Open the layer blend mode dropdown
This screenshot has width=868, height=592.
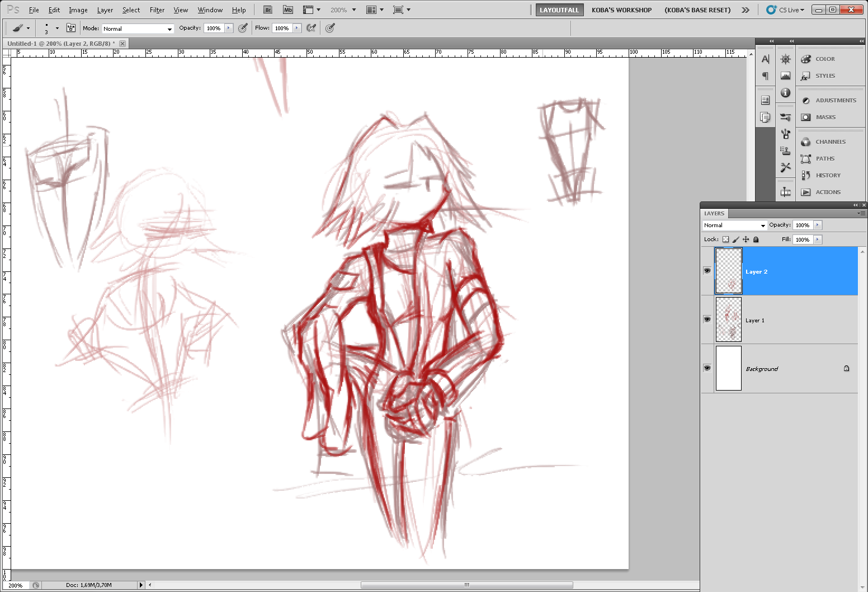(734, 225)
